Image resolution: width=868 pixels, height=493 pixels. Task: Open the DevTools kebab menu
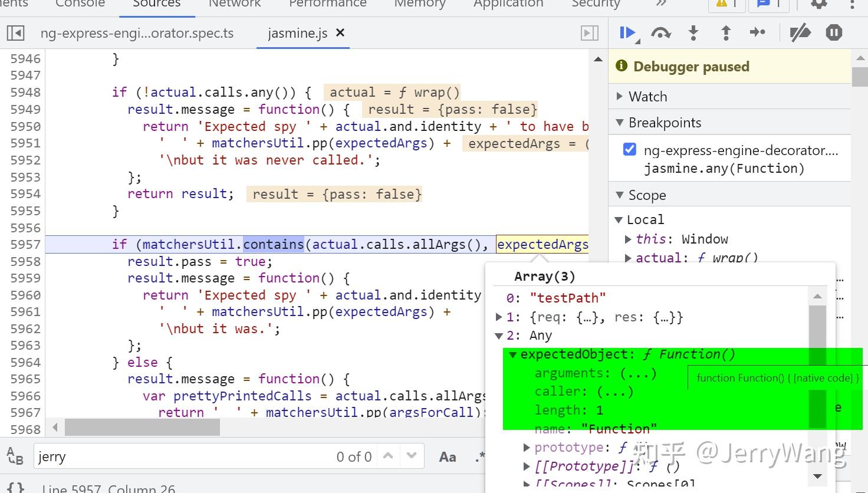[x=852, y=4]
